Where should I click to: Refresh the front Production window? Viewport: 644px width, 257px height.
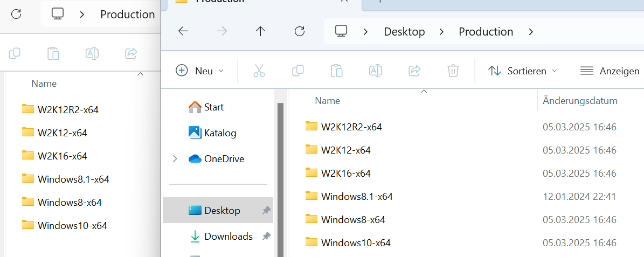pos(300,31)
